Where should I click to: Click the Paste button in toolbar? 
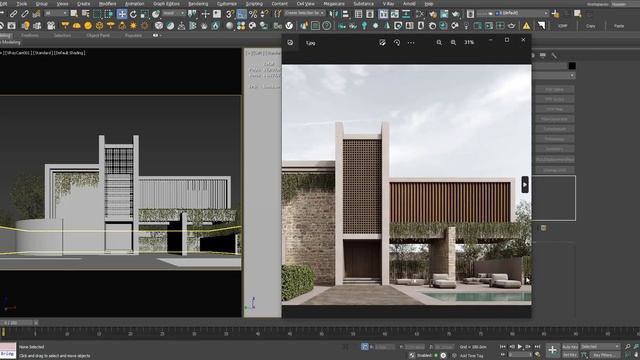click(619, 26)
